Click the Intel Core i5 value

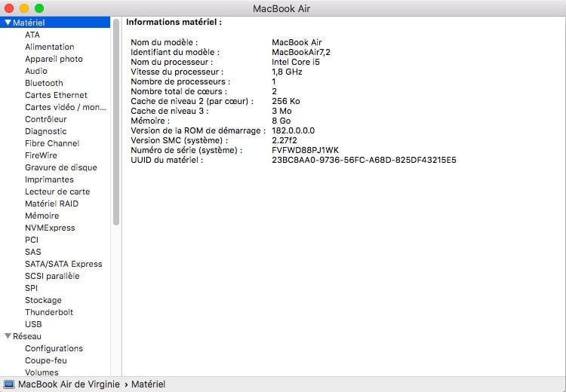coord(296,62)
